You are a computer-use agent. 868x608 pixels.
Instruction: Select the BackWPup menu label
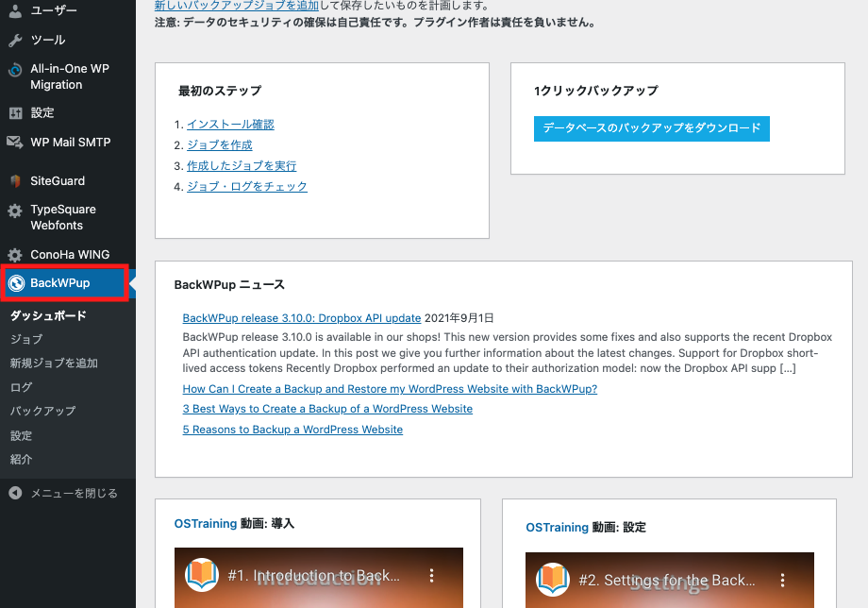59,283
